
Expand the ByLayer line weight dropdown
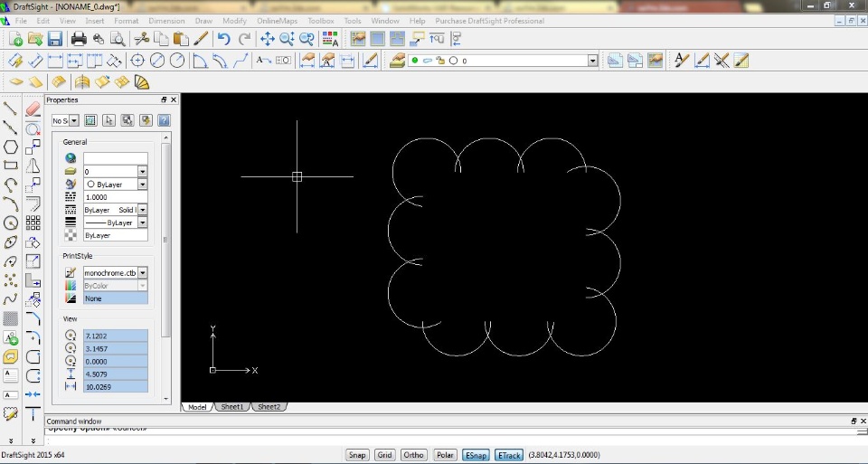(x=142, y=223)
